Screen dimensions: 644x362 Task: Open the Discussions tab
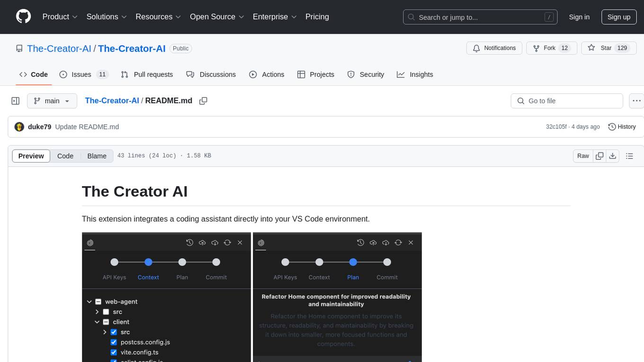[x=211, y=74]
